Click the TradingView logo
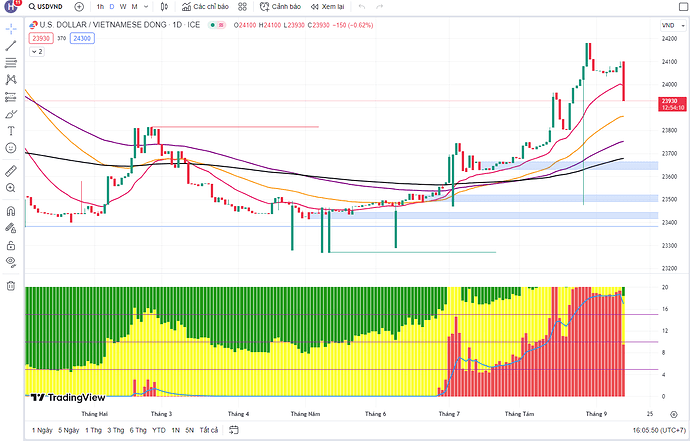The image size is (690, 441). (68, 397)
